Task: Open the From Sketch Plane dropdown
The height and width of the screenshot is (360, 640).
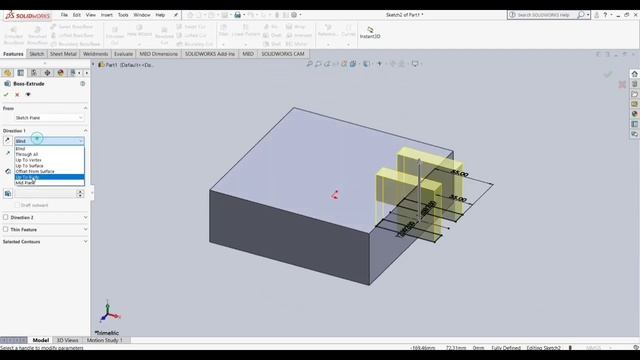Action: click(49, 118)
